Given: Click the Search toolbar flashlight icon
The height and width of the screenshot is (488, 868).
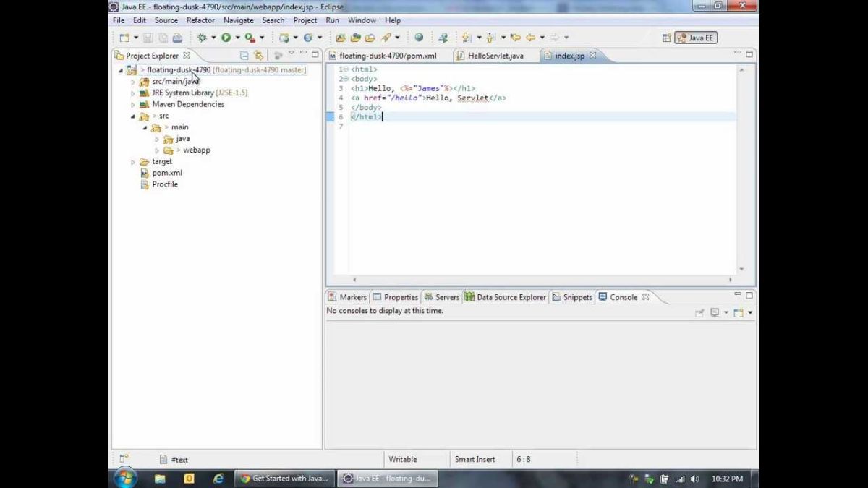Looking at the screenshot, I should tap(387, 38).
